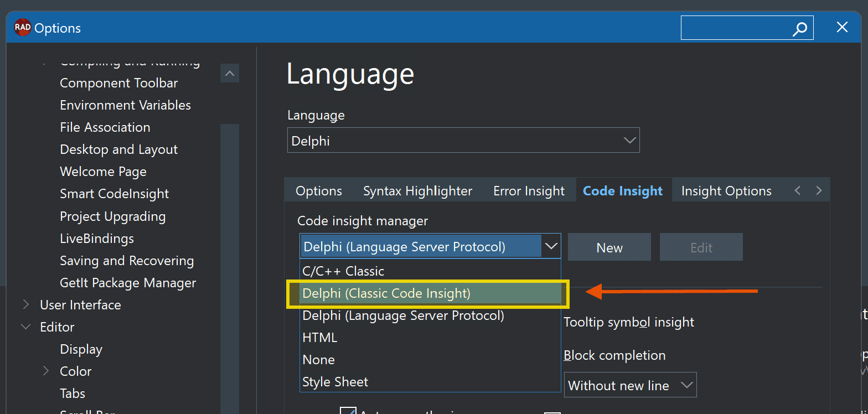Click the New button
This screenshot has height=414, width=868.
(609, 247)
